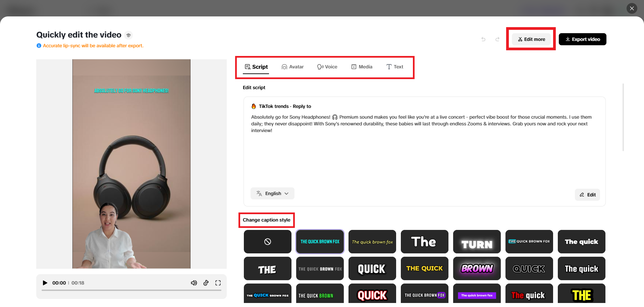The width and height of the screenshot is (644, 307).
Task: Click the Export video button
Action: pyautogui.click(x=582, y=39)
